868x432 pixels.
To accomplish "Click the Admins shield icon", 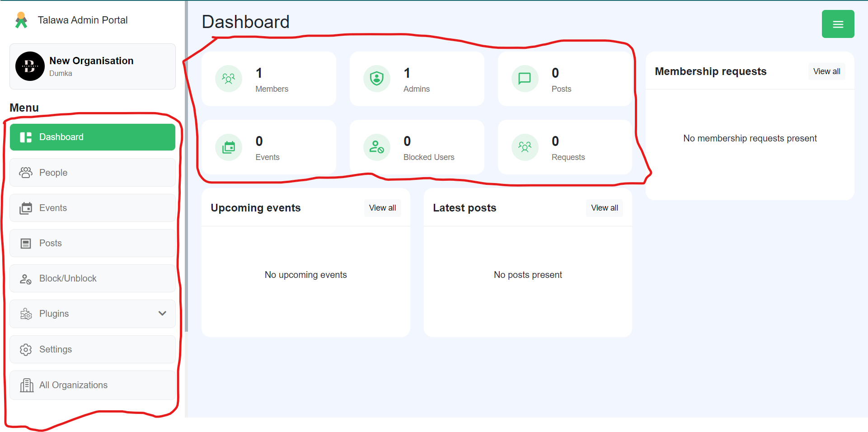I will coord(377,79).
